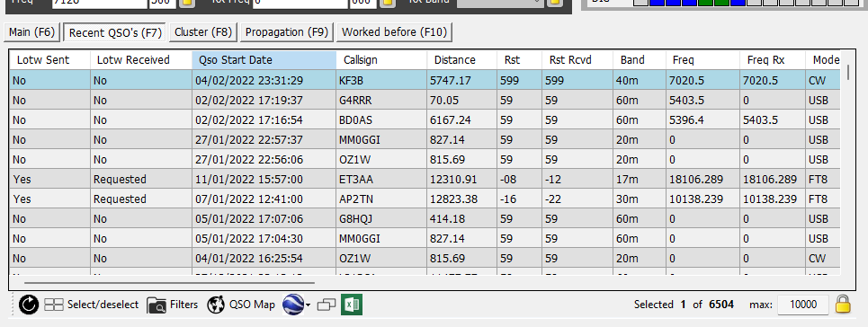Image resolution: width=868 pixels, height=327 pixels.
Task: Sort by the Lotw Sent column header
Action: coord(50,60)
